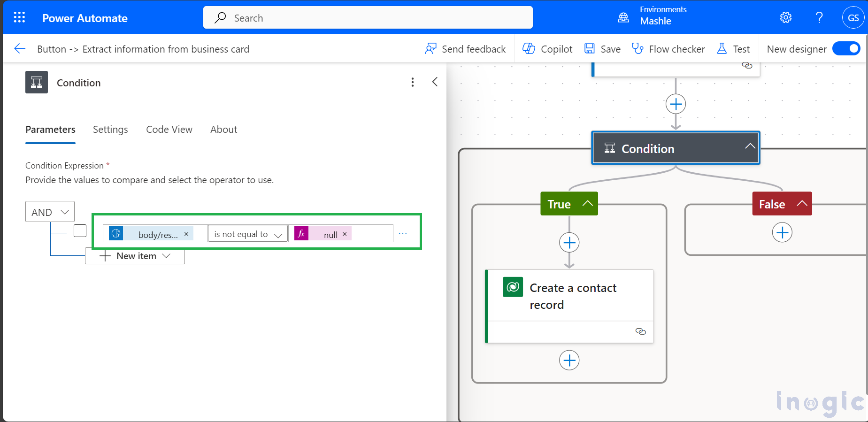Remove the body/res... token

click(186, 234)
